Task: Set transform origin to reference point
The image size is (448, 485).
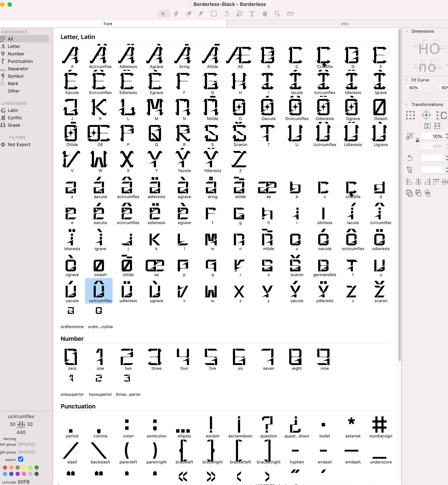Action: tap(426, 115)
